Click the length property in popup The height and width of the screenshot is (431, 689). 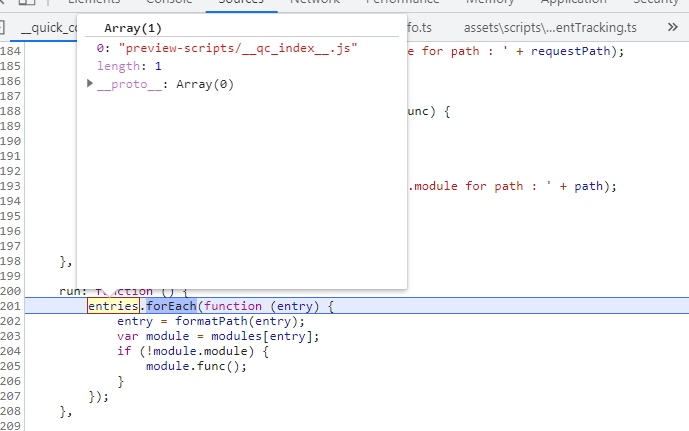point(118,66)
